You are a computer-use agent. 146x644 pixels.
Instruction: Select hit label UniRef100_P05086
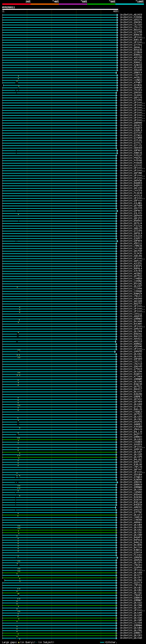pos(131,161)
